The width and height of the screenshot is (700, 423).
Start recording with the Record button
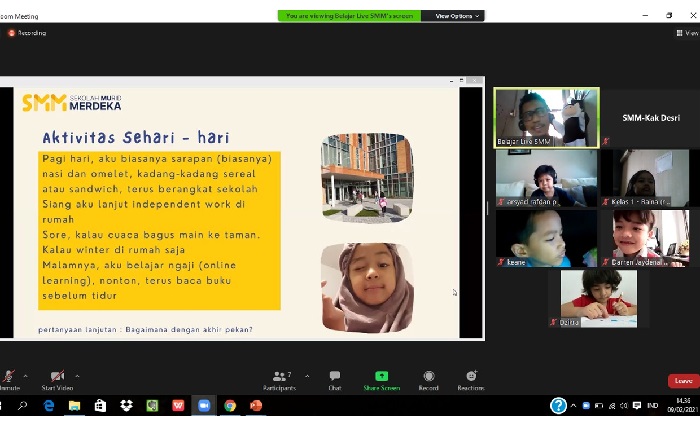(429, 380)
